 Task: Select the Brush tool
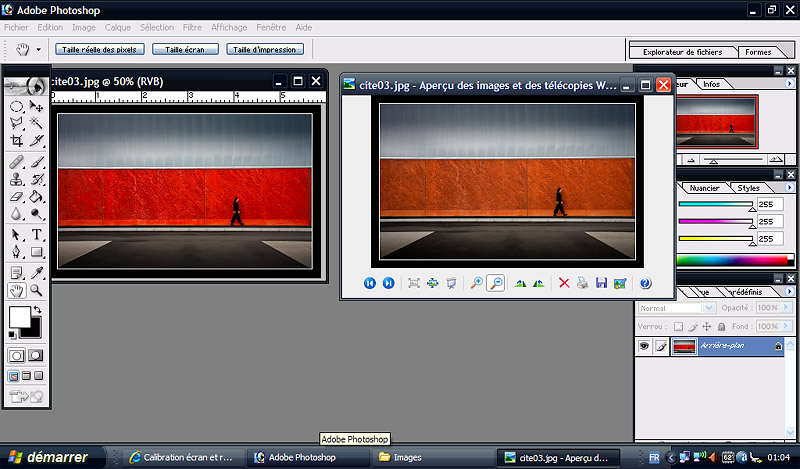(36, 162)
